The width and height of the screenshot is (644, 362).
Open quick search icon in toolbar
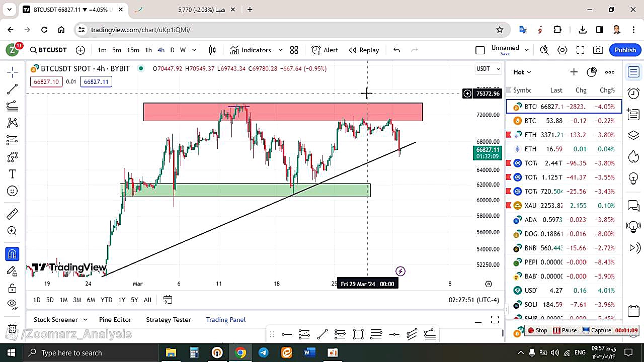pyautogui.click(x=544, y=50)
